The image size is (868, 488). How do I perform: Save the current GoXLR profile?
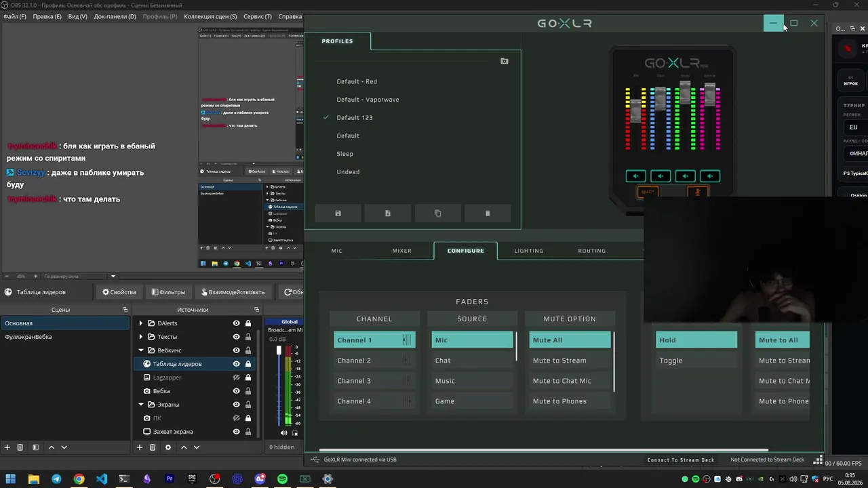[x=338, y=213]
